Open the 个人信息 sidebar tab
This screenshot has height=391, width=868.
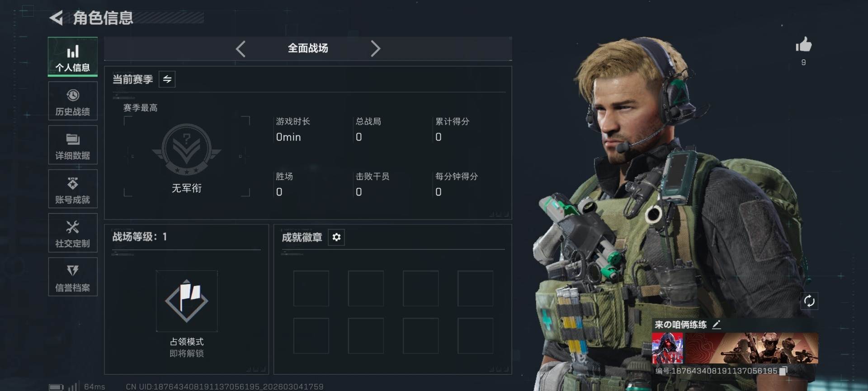tap(73, 57)
